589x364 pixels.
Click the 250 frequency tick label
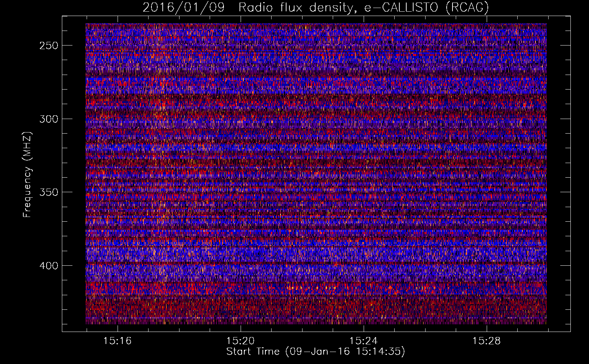tap(49, 45)
